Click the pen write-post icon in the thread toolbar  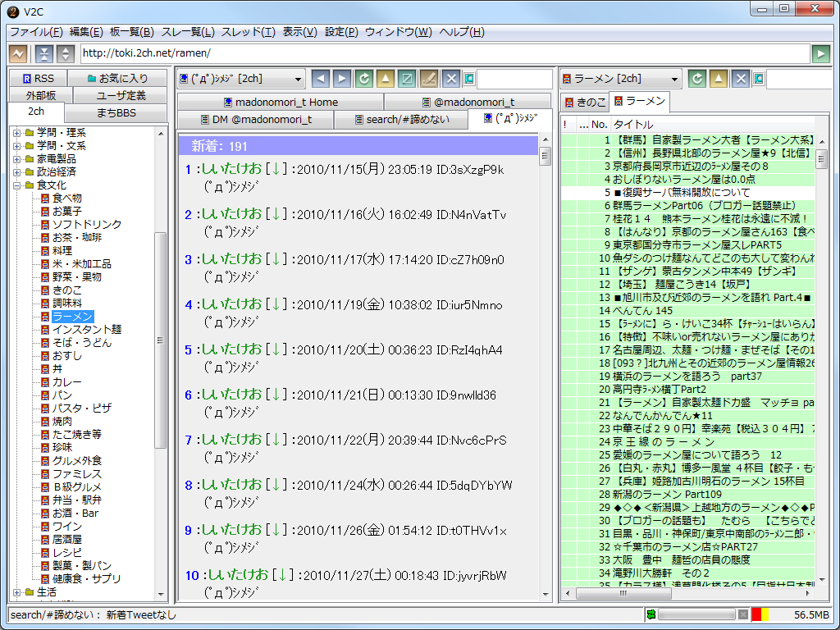click(x=429, y=79)
